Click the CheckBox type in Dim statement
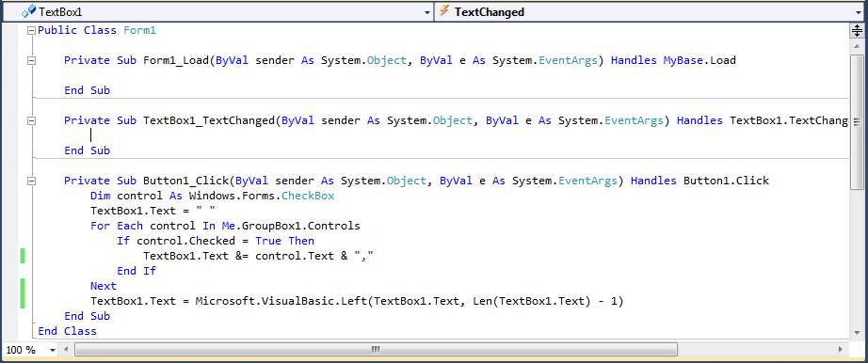This screenshot has width=868, height=363. coord(308,196)
